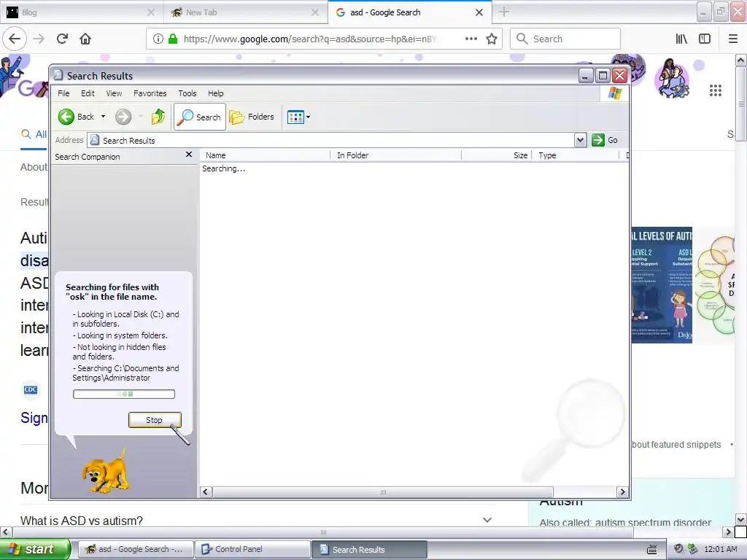Open Firefox hamburger menu

[733, 39]
